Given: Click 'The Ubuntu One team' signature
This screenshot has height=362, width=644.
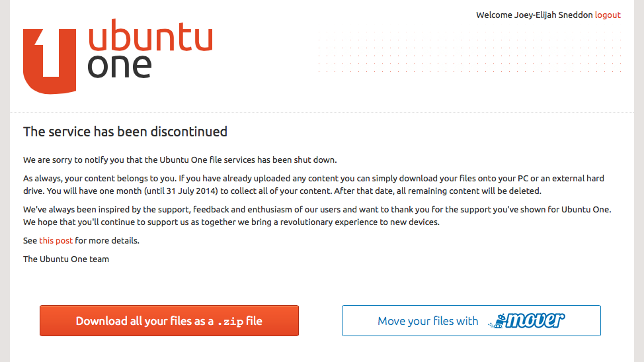Looking at the screenshot, I should tap(66, 259).
